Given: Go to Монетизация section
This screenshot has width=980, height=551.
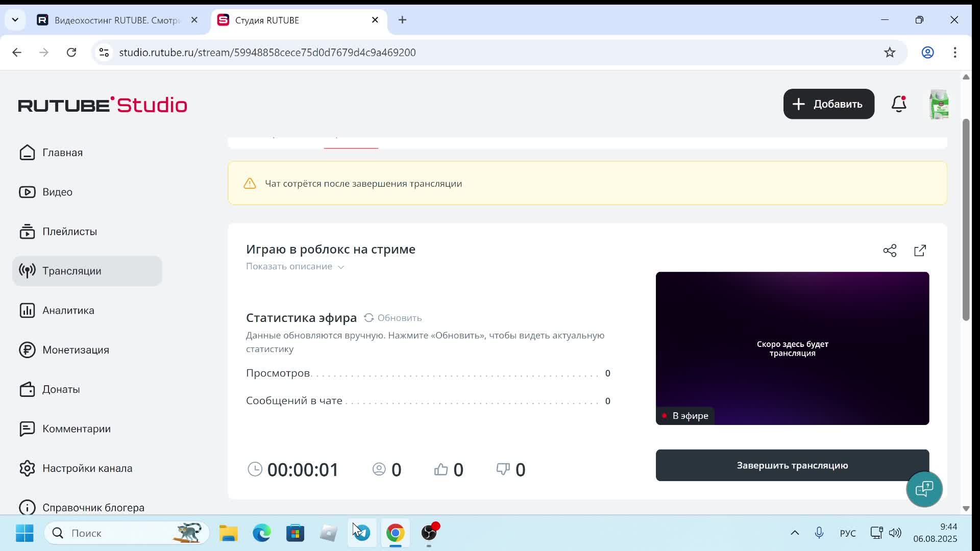Looking at the screenshot, I should pos(76,350).
